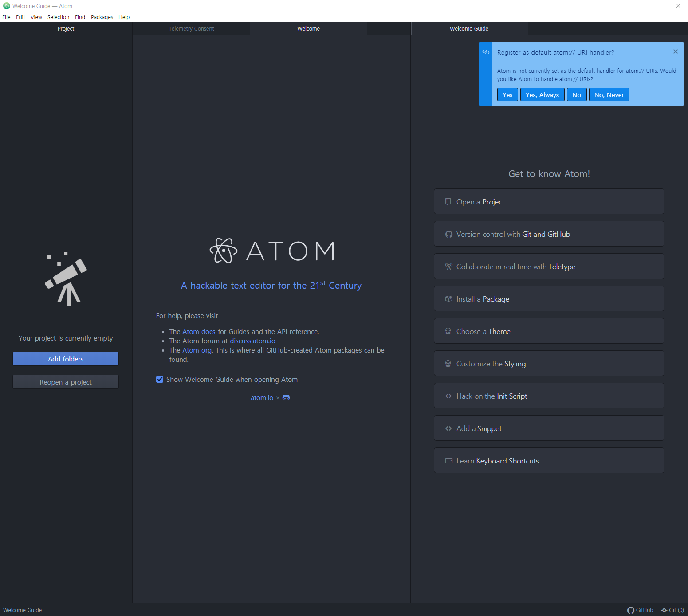
Task: Click the Atom app icon in title bar
Action: pos(7,6)
